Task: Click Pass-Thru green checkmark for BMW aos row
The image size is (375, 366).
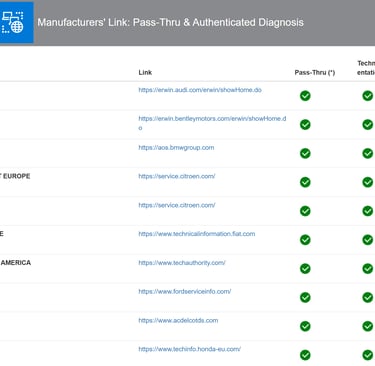Action: tap(305, 153)
